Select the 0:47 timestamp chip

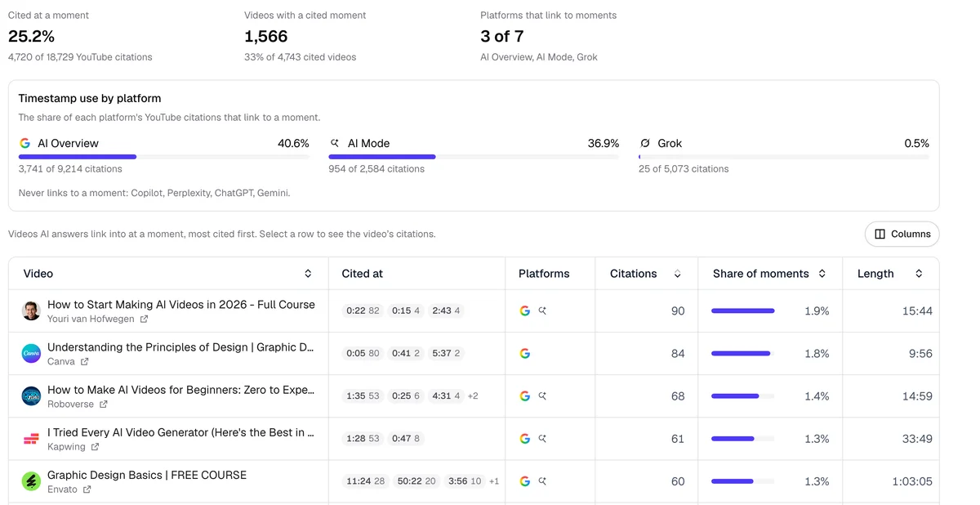406,439
